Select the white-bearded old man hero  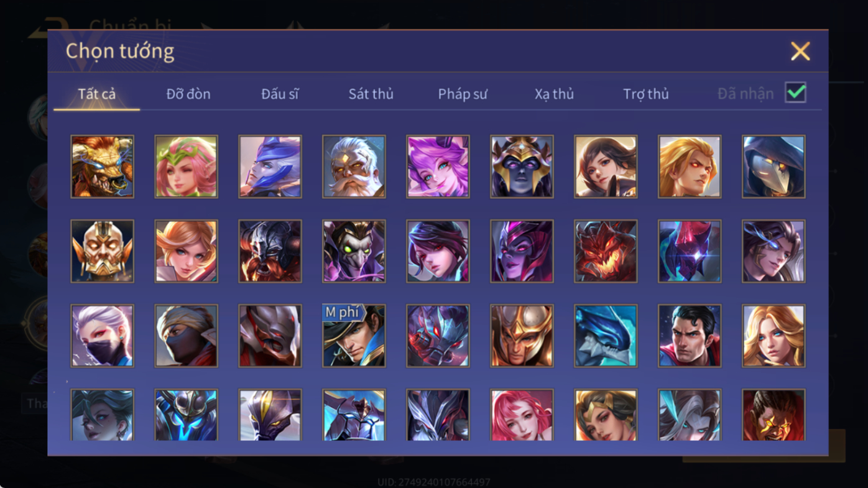tap(354, 167)
